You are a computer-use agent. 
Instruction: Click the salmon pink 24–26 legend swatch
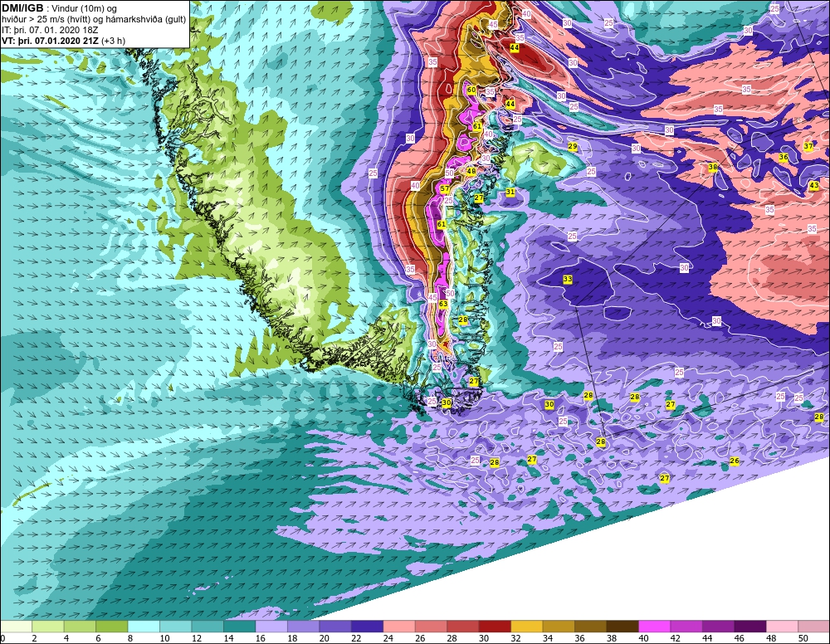(399, 627)
